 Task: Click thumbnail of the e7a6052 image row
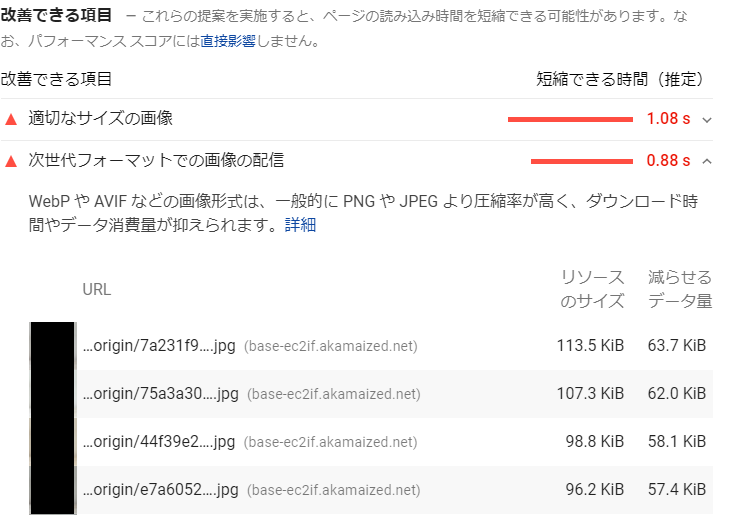click(x=53, y=490)
